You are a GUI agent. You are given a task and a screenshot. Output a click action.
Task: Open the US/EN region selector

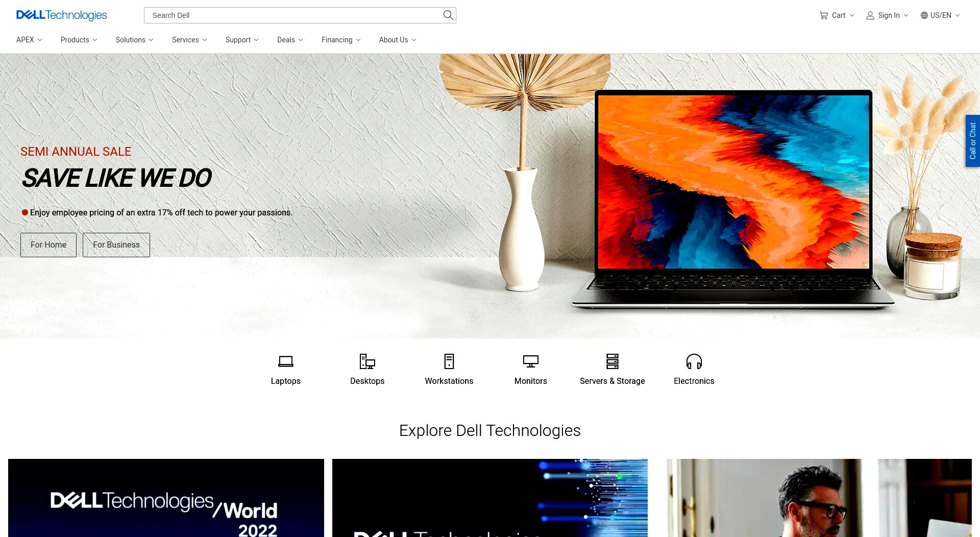tap(940, 15)
